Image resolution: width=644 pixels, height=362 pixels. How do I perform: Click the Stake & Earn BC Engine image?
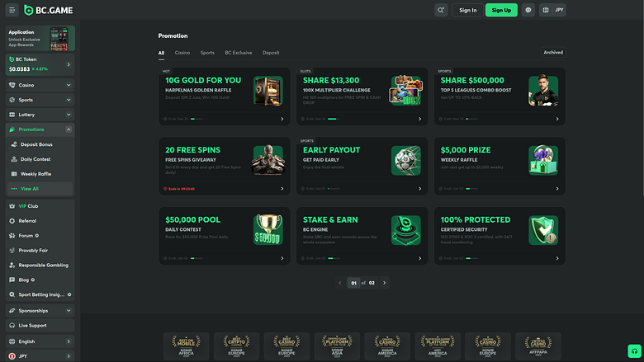(x=405, y=230)
